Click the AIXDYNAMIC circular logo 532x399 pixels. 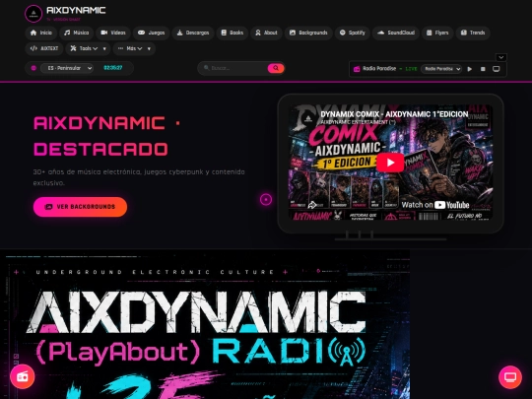click(x=33, y=14)
